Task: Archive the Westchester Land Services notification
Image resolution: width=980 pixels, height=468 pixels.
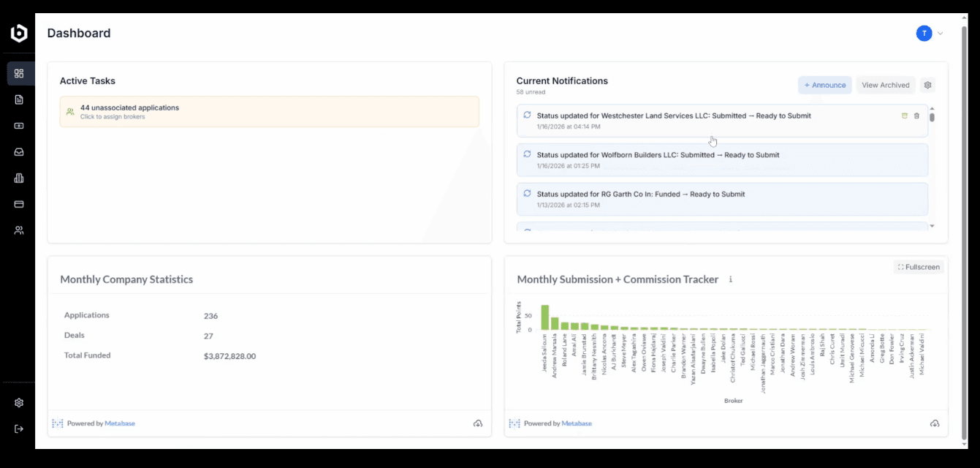Action: click(903, 116)
